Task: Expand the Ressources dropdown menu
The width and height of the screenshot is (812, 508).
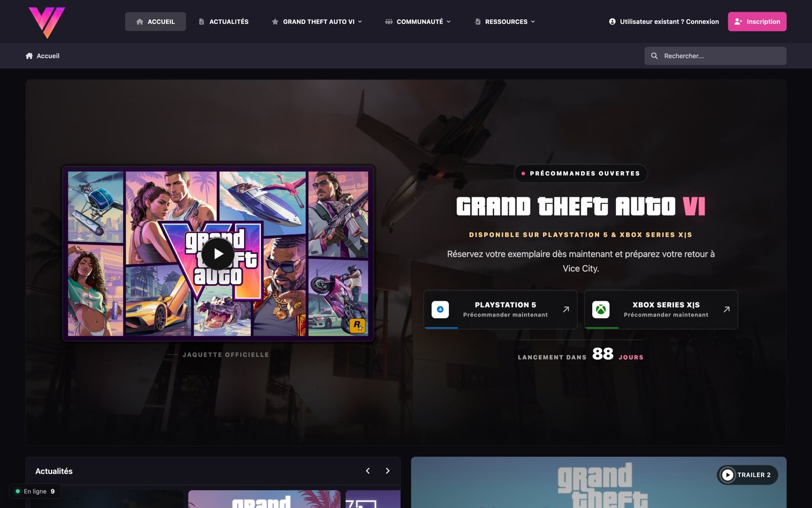Action: click(x=505, y=21)
